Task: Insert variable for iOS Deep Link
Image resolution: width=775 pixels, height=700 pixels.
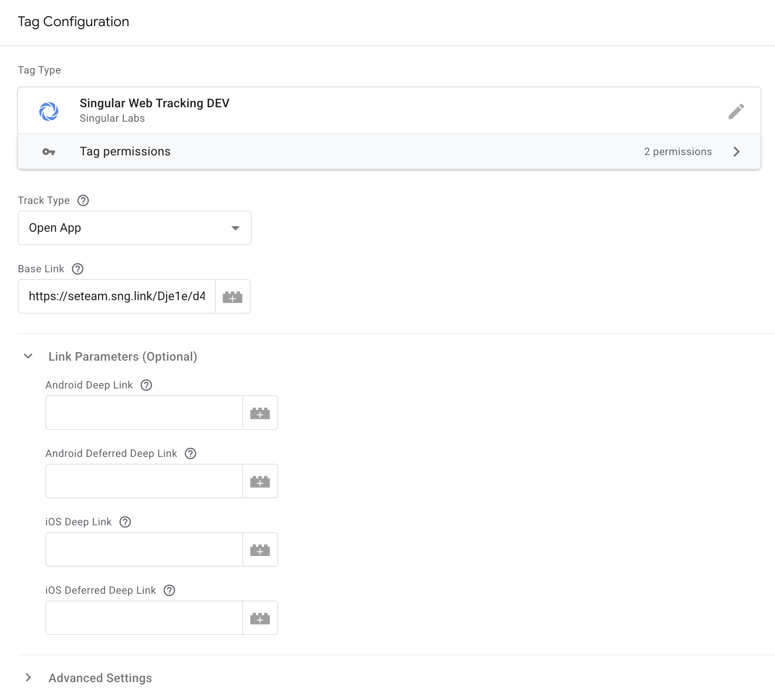Action: pos(260,549)
